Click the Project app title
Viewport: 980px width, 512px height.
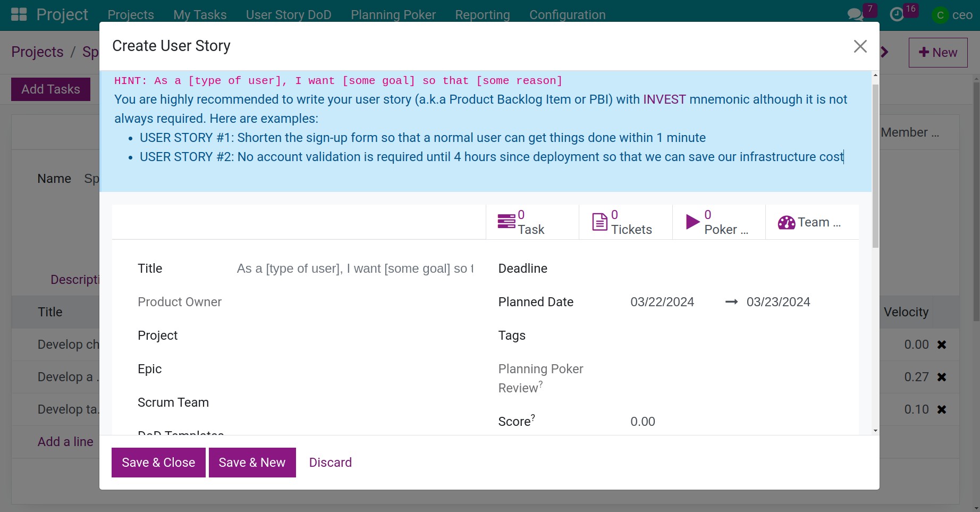pos(62,14)
